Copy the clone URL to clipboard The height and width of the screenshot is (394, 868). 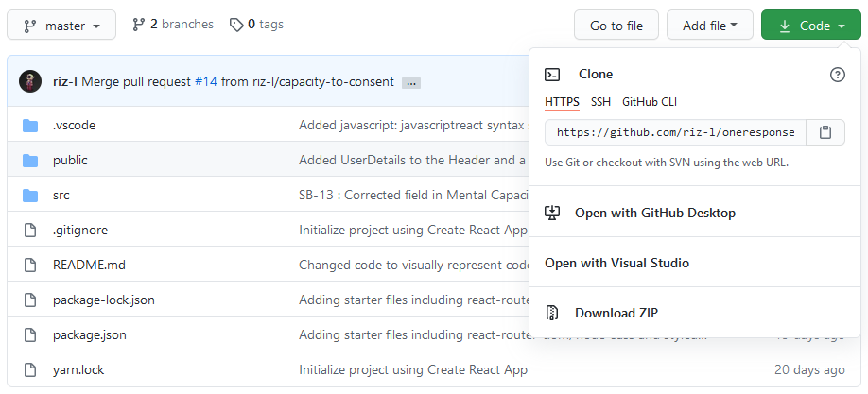(x=825, y=132)
